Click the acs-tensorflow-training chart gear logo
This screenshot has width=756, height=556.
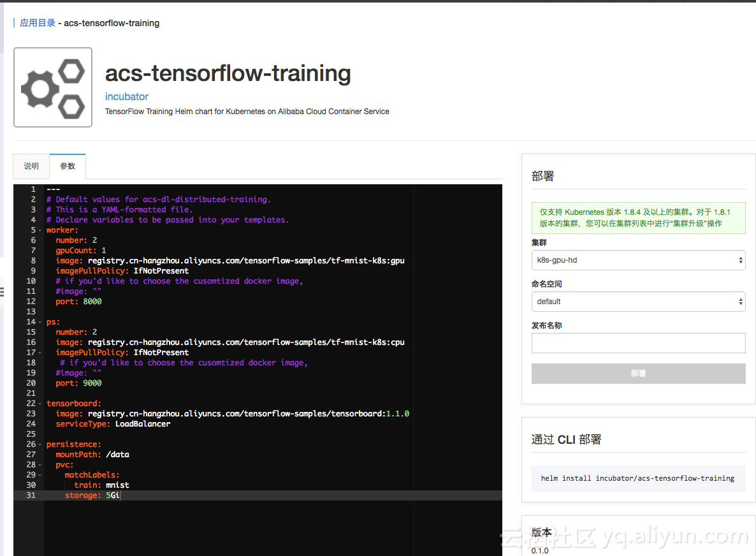coord(53,87)
